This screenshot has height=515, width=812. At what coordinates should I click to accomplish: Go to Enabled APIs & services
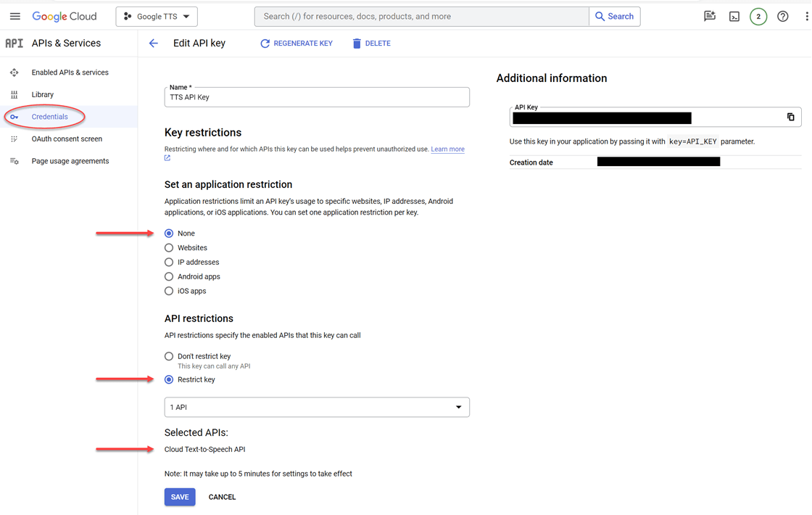[x=70, y=73]
